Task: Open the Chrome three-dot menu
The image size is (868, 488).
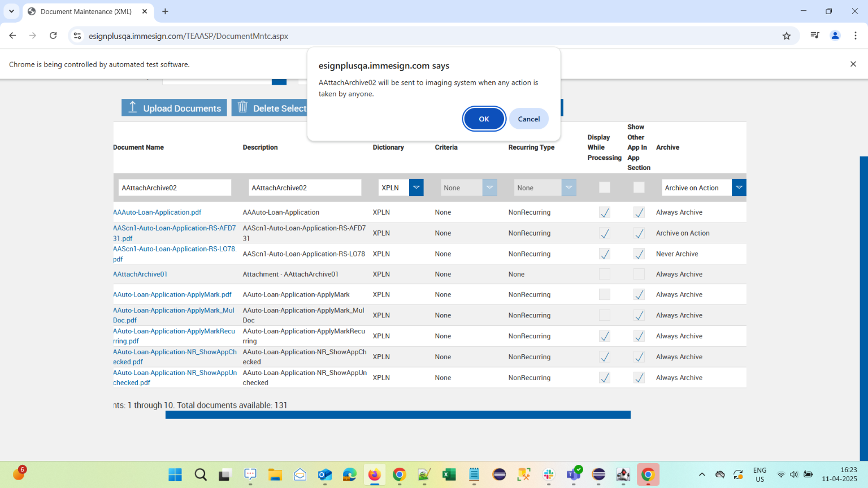Action: pos(856,36)
